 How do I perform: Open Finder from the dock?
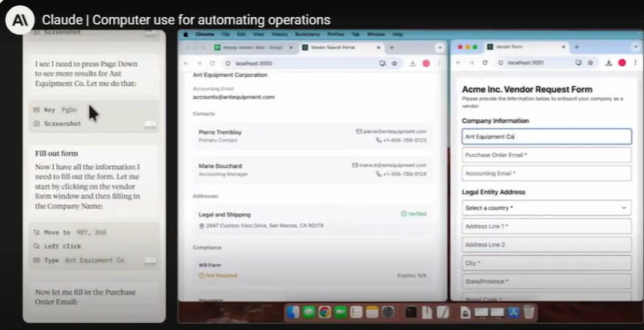(293, 312)
